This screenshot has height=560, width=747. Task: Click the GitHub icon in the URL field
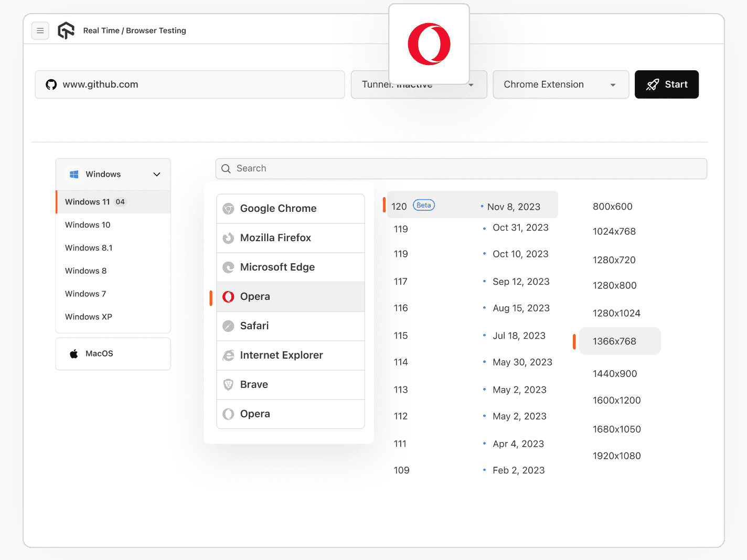51,84
